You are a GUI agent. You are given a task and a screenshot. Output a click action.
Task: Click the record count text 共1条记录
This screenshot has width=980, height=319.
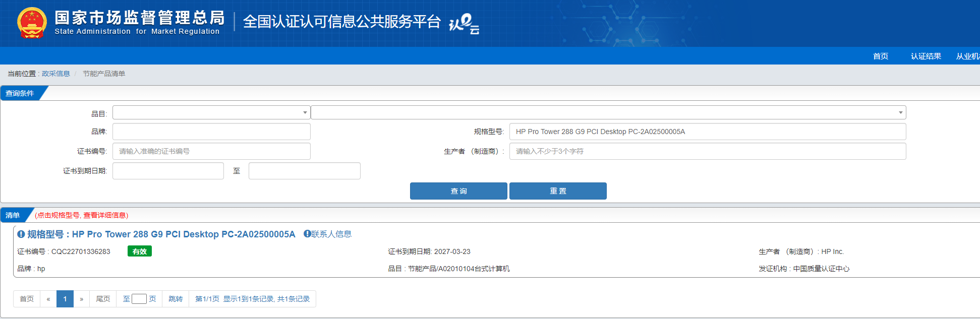pyautogui.click(x=294, y=299)
